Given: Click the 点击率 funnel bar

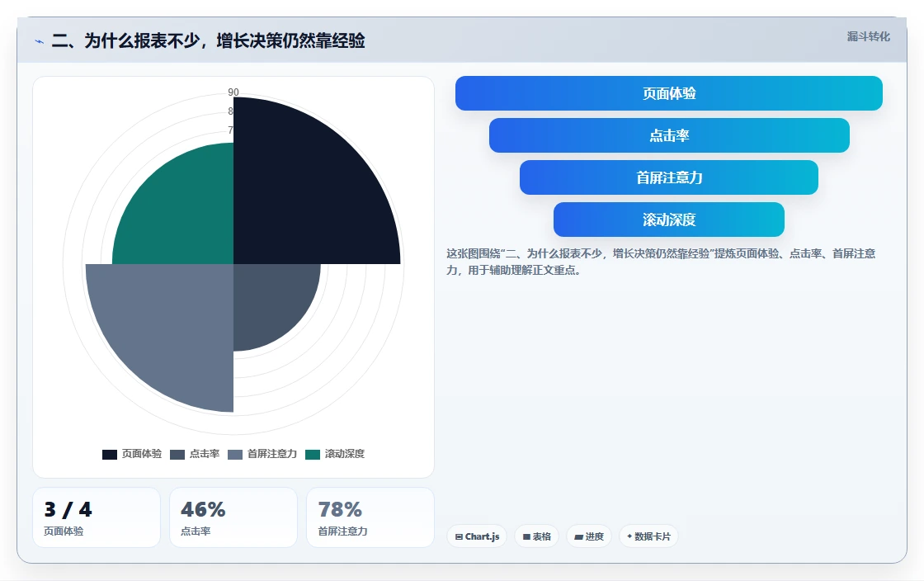Looking at the screenshot, I should tap(669, 135).
